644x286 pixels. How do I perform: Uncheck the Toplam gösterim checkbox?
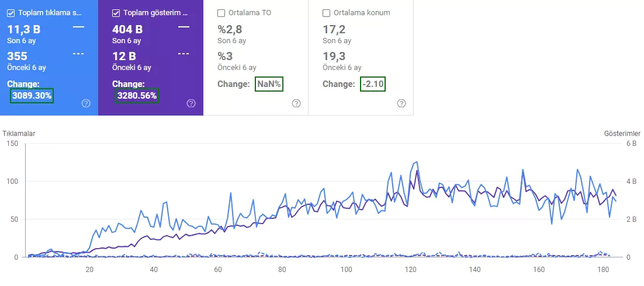pyautogui.click(x=116, y=13)
